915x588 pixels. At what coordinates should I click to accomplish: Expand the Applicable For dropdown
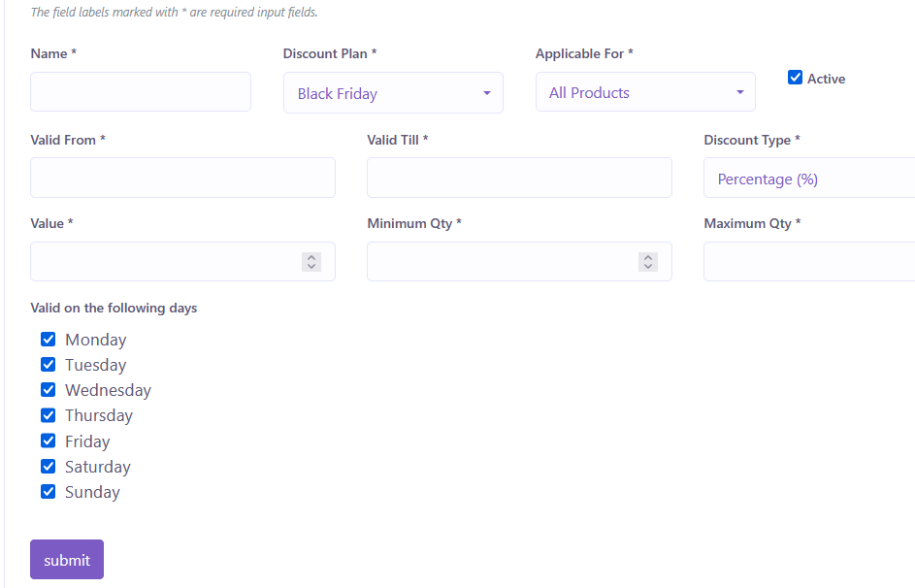tap(645, 93)
